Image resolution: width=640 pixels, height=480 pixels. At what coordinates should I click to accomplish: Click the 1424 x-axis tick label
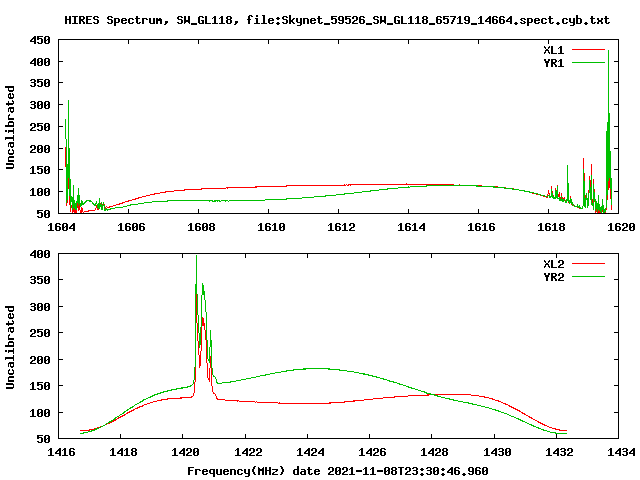(310, 452)
